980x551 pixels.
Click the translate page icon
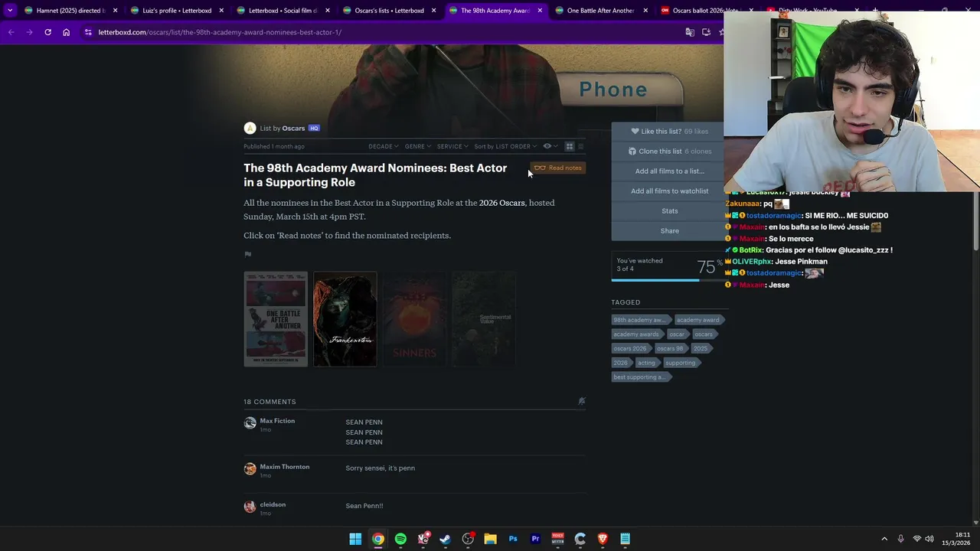[x=690, y=32]
